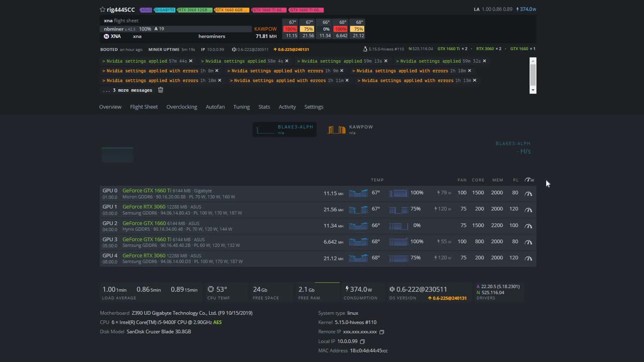Open the Overview tab
The width and height of the screenshot is (644, 362).
tap(110, 107)
